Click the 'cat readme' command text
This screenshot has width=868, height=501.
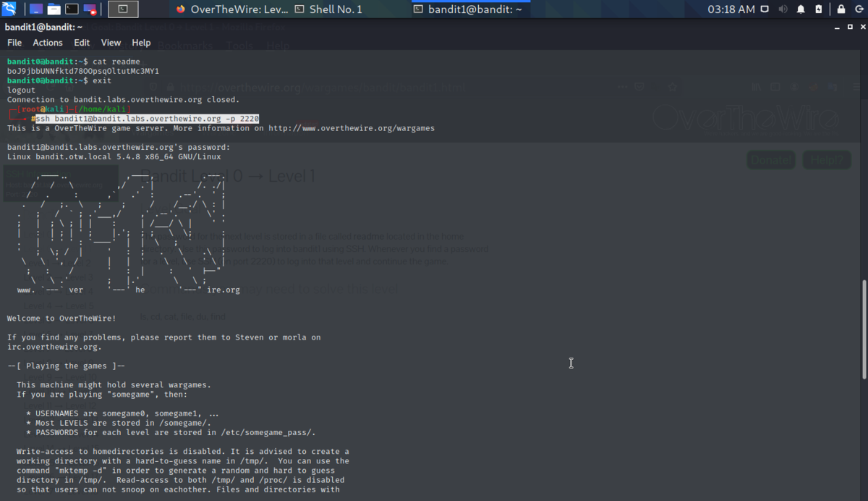tap(116, 62)
